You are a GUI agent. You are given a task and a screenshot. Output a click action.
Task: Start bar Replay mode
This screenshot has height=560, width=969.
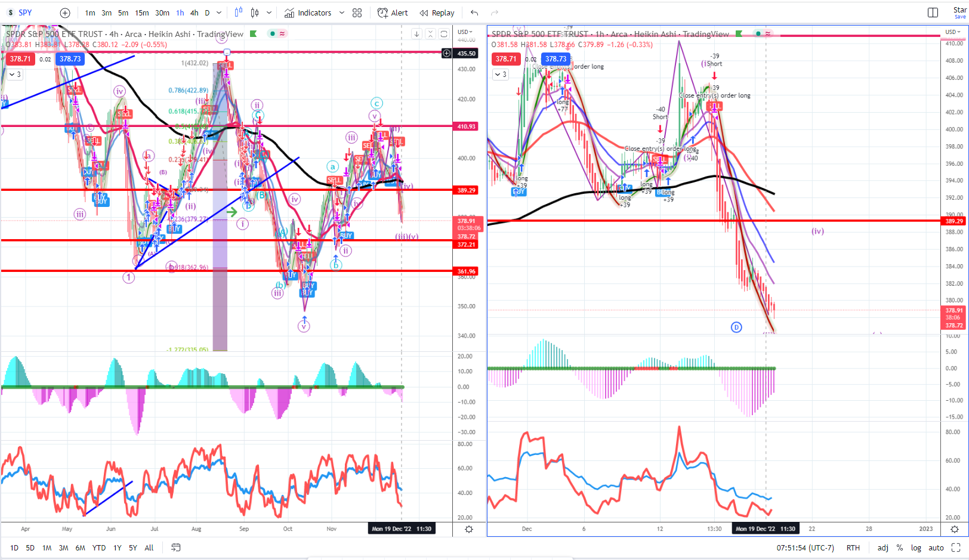click(x=437, y=13)
